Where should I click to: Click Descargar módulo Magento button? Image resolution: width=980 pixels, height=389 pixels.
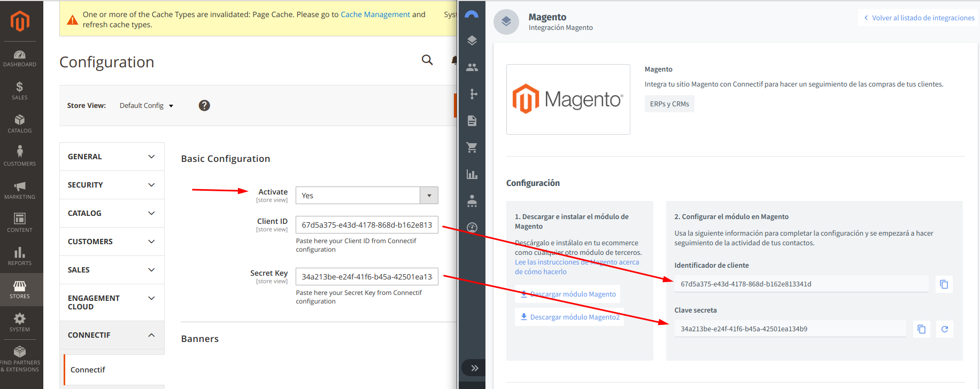pos(568,294)
